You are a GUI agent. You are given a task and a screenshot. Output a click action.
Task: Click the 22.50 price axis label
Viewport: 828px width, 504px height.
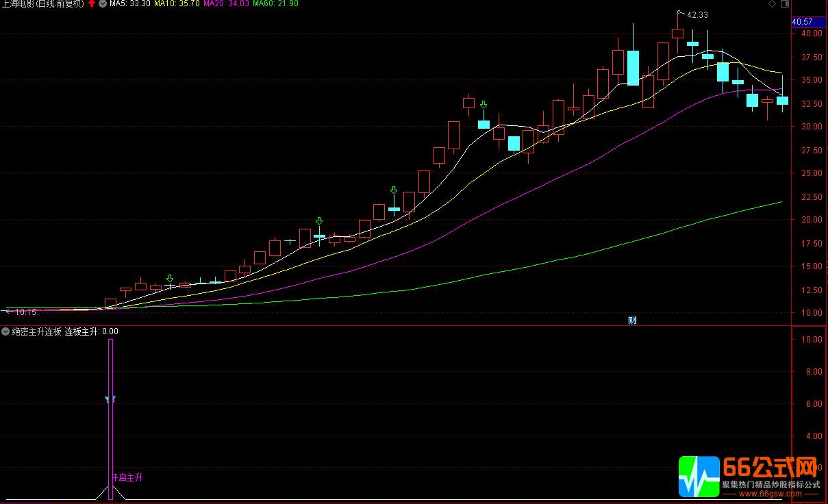(x=810, y=197)
